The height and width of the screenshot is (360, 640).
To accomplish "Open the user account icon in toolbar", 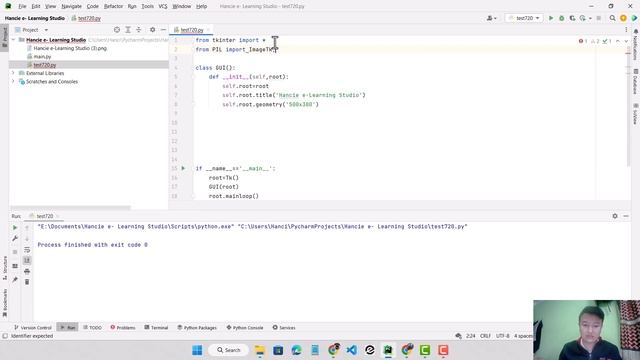I will (x=491, y=18).
